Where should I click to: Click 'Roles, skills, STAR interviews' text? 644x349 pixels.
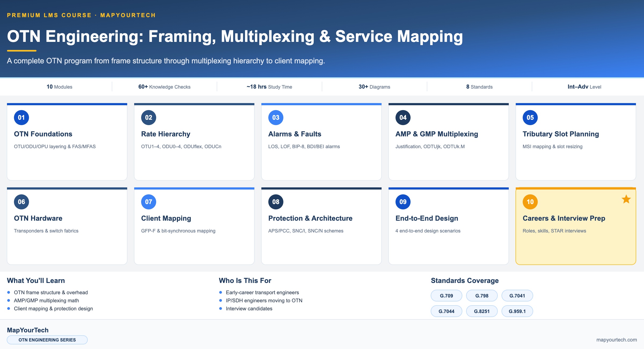[x=554, y=231]
